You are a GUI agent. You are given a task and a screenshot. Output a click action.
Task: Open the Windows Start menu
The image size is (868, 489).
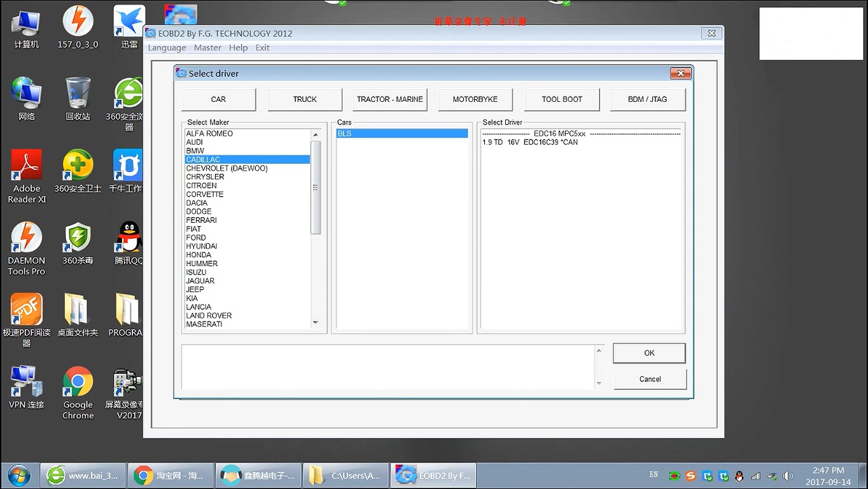point(19,476)
